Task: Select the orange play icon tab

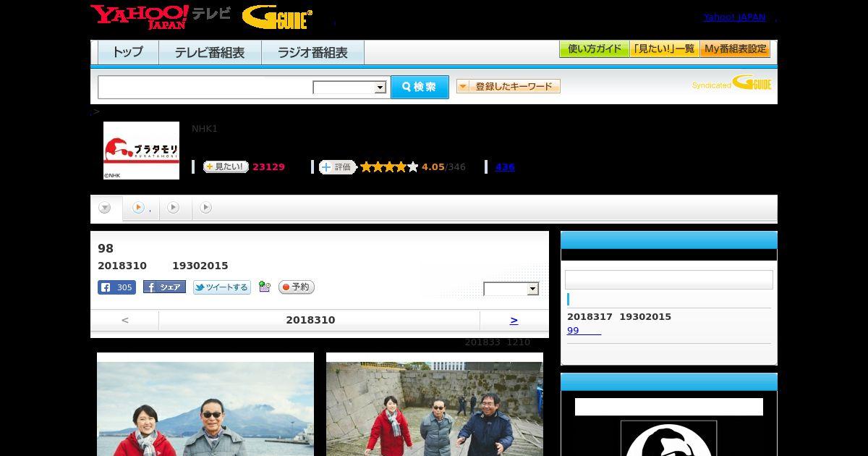Action: click(140, 208)
